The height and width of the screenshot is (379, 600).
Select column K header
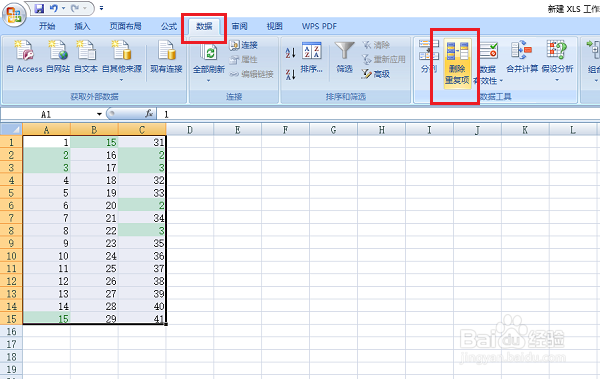point(525,130)
